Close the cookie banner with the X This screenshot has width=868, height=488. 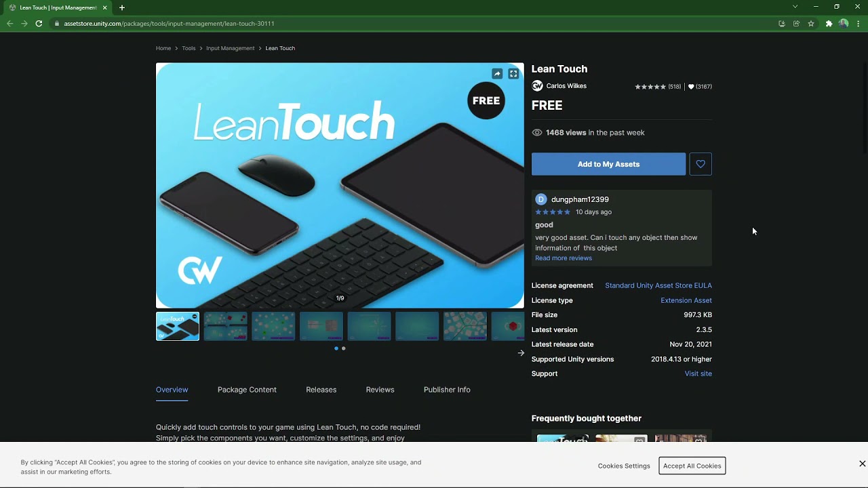862,464
